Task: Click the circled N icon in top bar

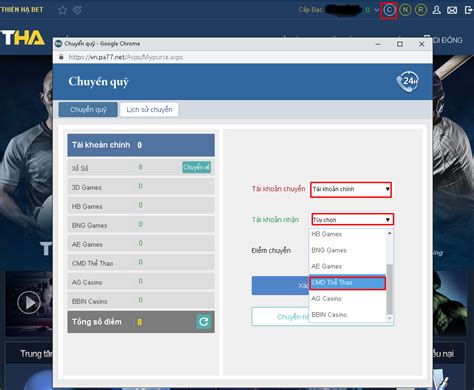Action: click(405, 10)
